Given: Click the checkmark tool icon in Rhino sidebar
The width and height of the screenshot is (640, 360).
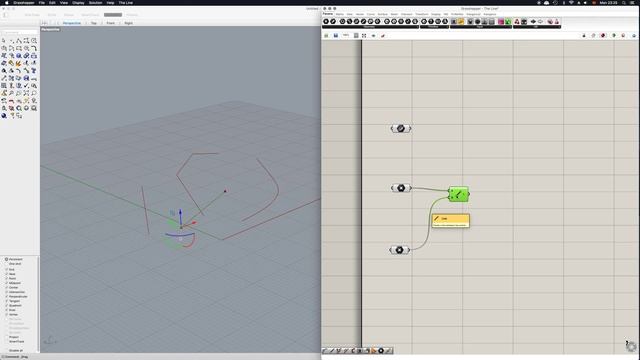Looking at the screenshot, I should click(26, 85).
